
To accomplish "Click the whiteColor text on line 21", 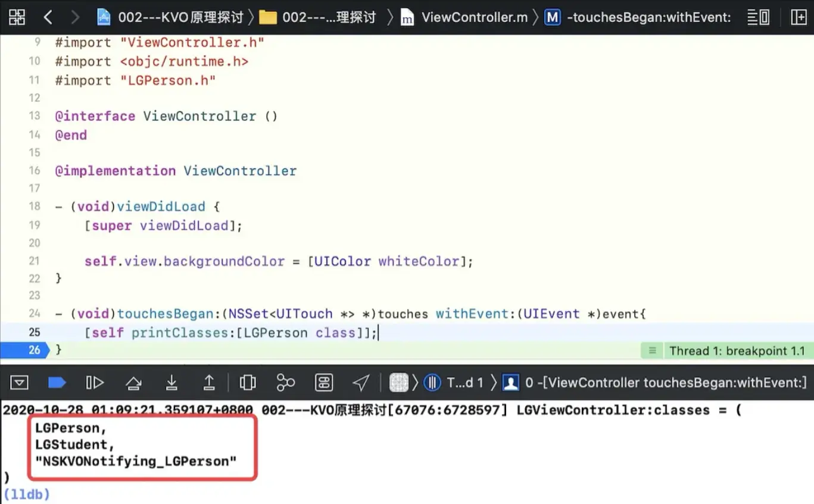I will (x=418, y=261).
